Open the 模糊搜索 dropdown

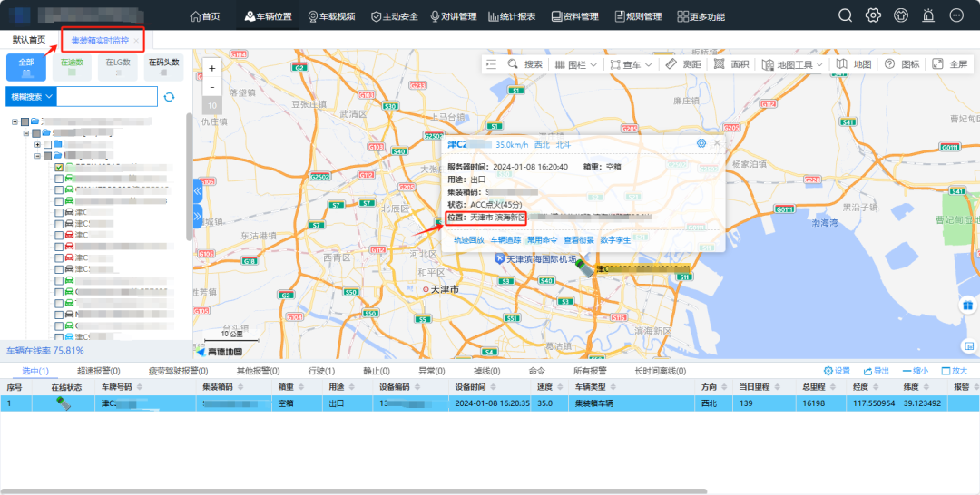31,97
